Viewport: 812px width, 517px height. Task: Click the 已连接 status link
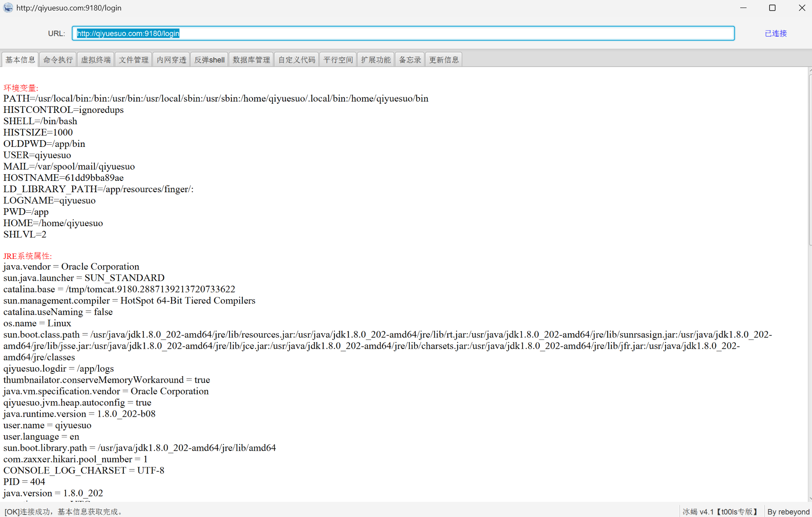tap(775, 34)
